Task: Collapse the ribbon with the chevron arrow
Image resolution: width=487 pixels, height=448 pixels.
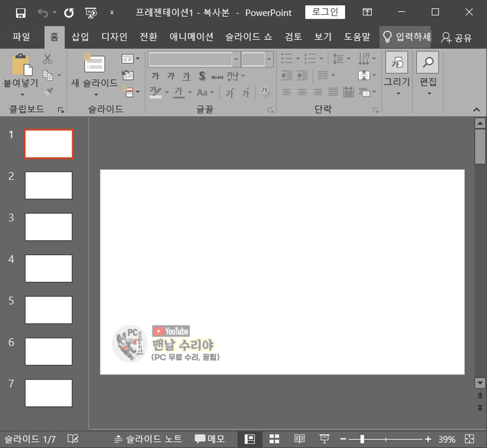Action: (477, 109)
